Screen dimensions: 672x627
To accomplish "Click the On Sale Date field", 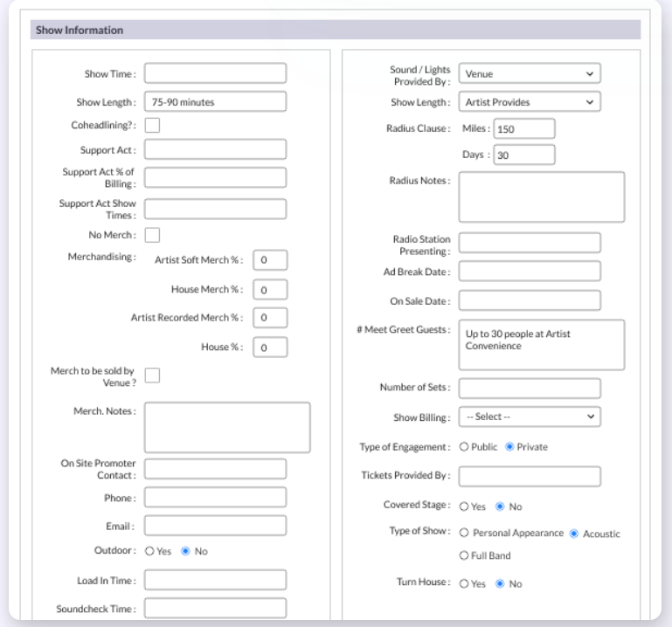I will 530,300.
